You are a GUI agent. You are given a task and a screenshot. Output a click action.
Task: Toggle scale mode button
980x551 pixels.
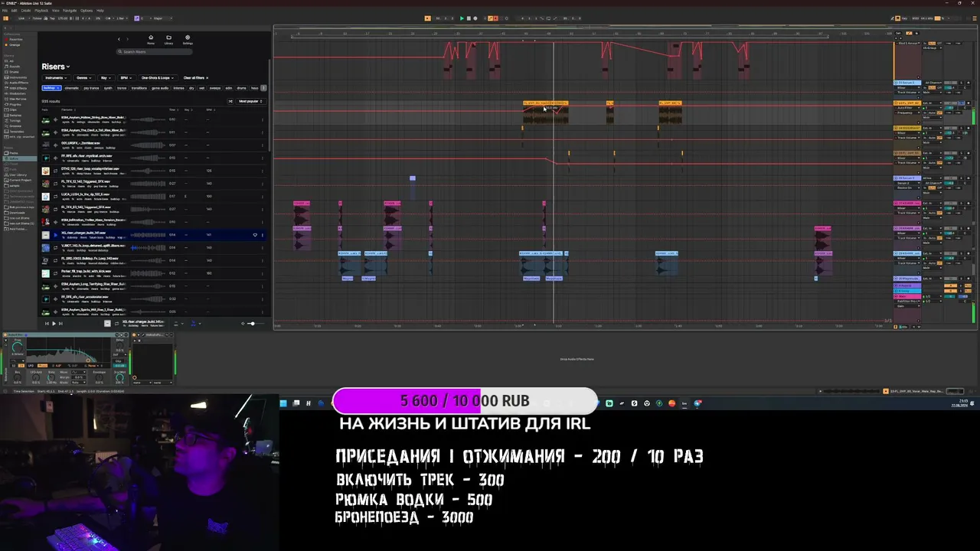pos(139,18)
